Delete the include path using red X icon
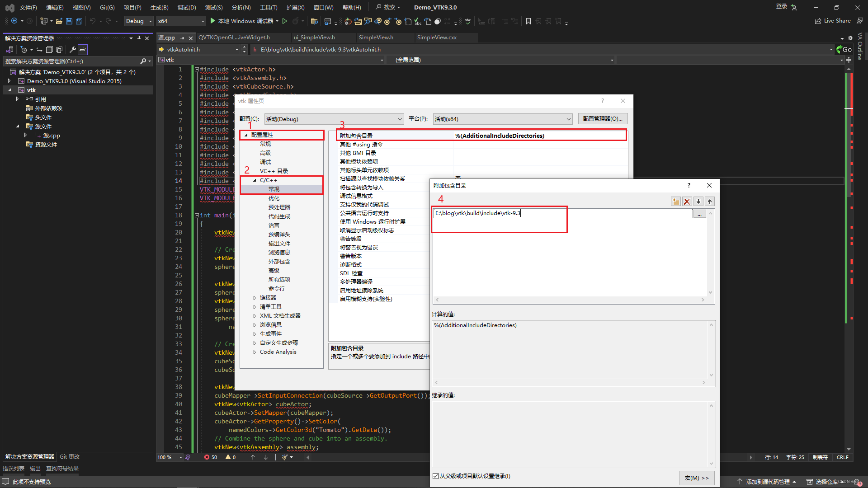Viewport: 868px width, 488px height. [x=687, y=202]
